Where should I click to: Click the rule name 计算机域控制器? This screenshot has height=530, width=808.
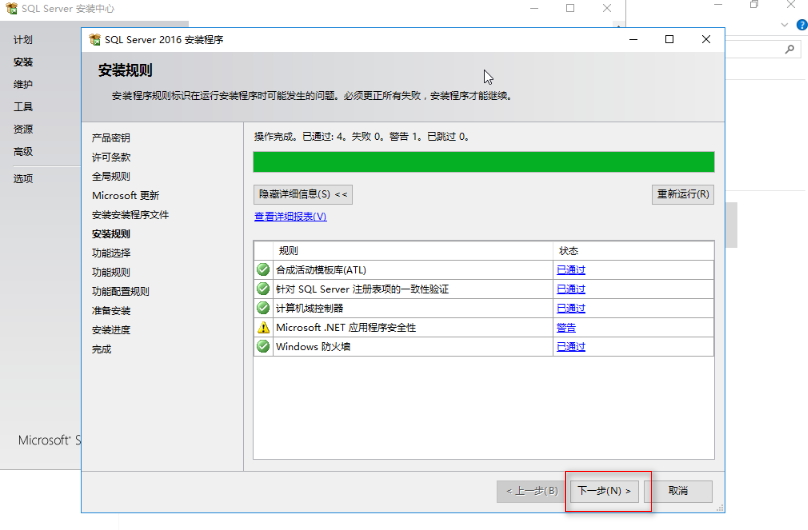(x=309, y=309)
